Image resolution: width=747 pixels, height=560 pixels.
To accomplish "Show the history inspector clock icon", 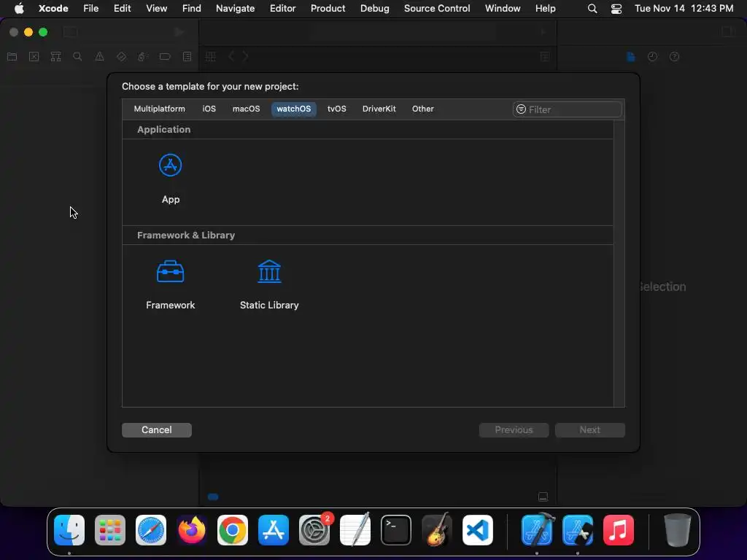I will click(652, 57).
